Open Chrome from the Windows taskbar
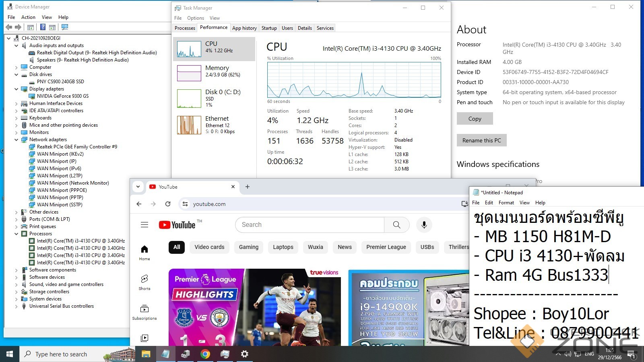 205,354
